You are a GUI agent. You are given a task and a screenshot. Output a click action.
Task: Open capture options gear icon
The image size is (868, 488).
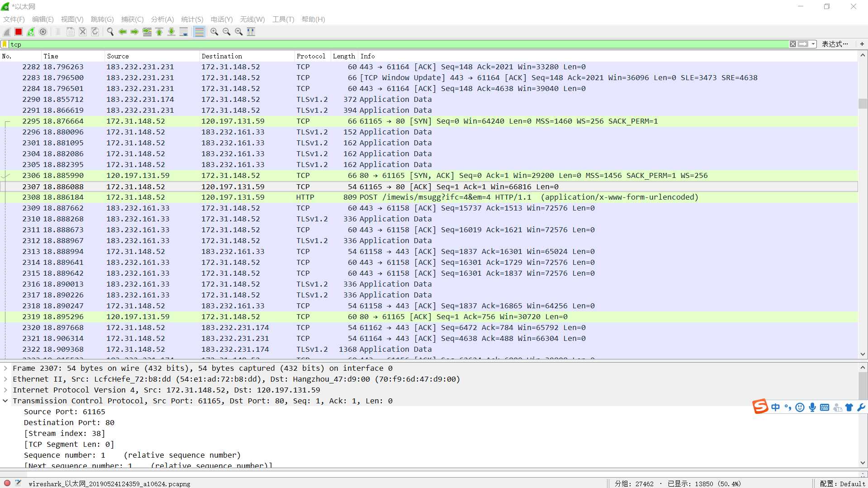43,32
